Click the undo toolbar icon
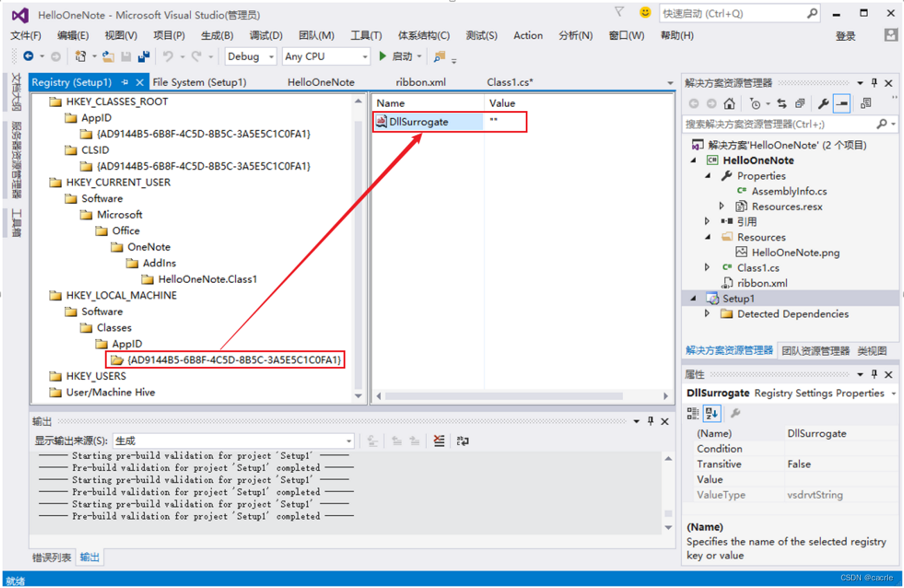 168,56
